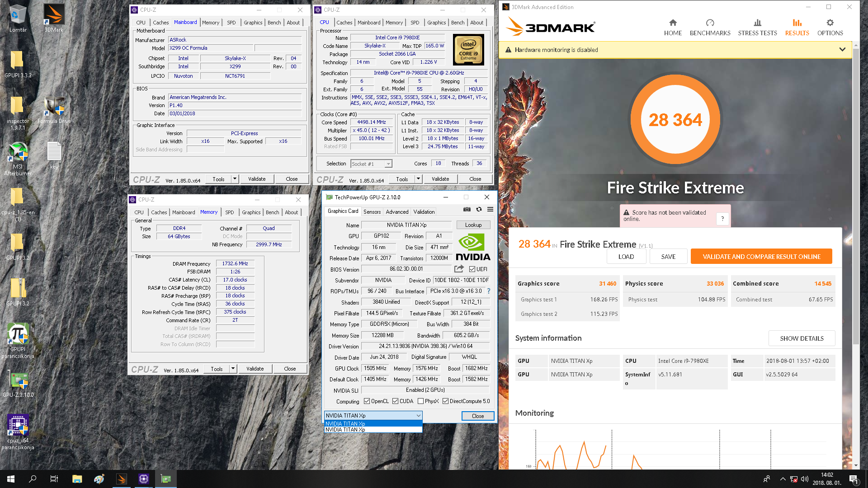868x488 pixels.
Task: Open GPU-Z hamburger menu
Action: pyautogui.click(x=490, y=209)
